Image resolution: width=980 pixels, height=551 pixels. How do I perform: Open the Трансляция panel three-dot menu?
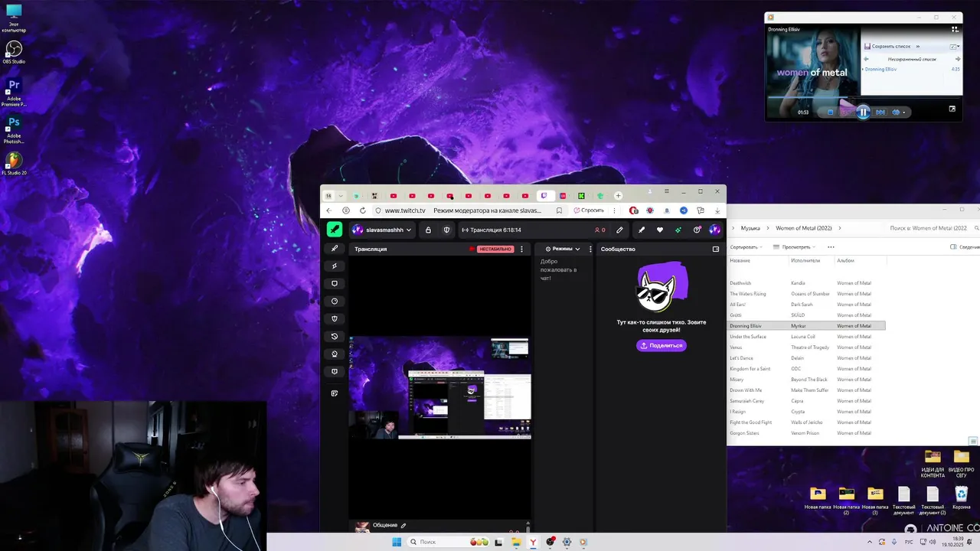pyautogui.click(x=522, y=249)
